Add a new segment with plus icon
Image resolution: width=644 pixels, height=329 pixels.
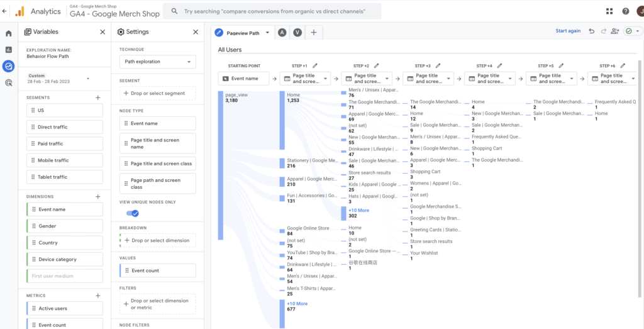[x=97, y=98]
